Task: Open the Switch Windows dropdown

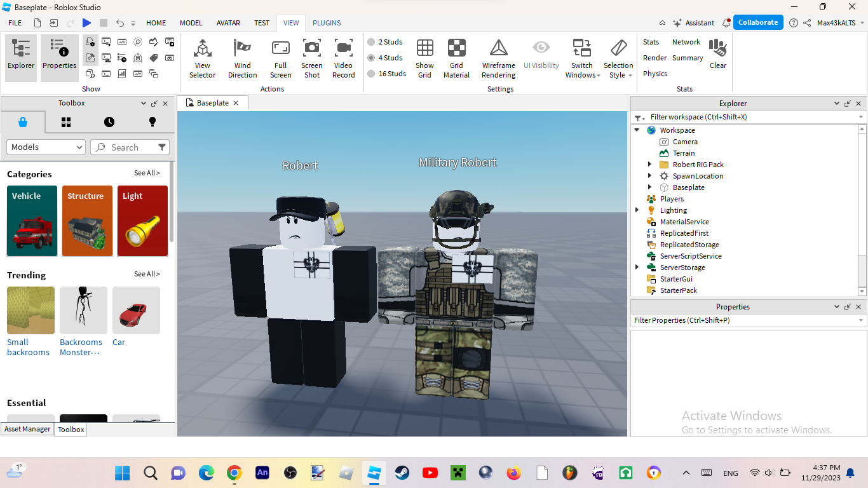Action: pos(582,58)
